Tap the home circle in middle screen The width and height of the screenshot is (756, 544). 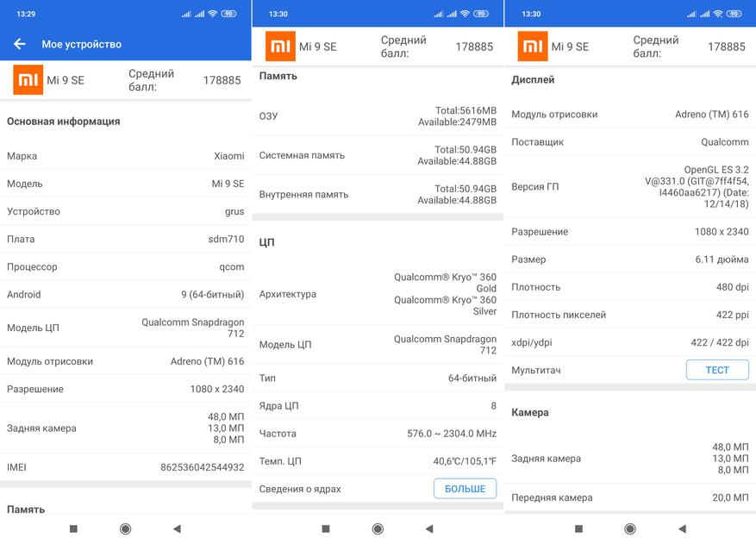(x=378, y=529)
